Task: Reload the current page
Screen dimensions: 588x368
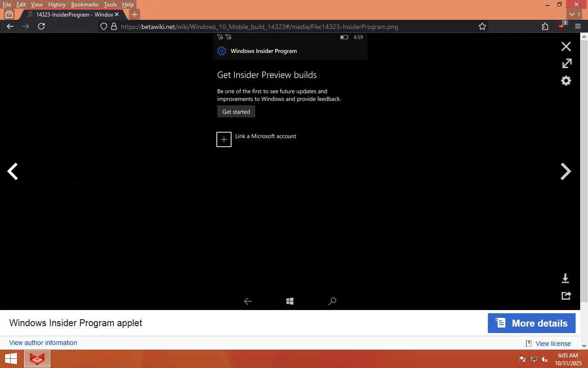Action: [x=41, y=26]
